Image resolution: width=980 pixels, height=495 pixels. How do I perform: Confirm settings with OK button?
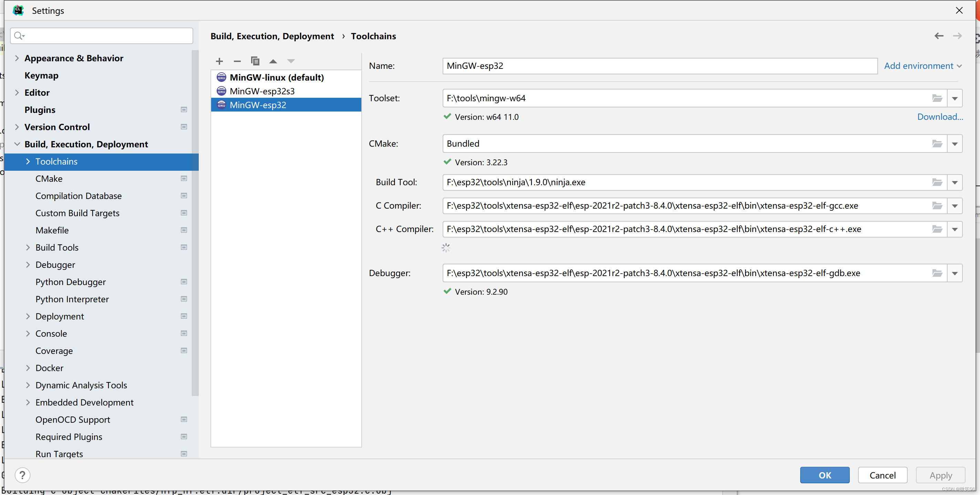(x=824, y=475)
